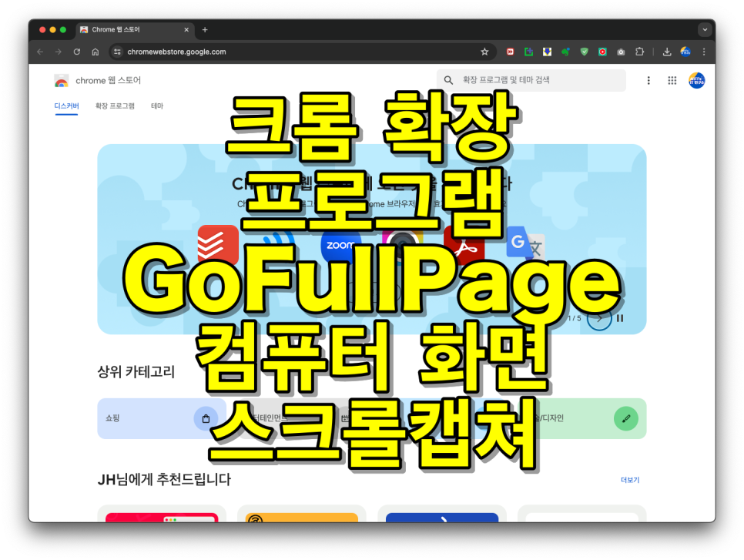Open Chrome's three-dot browser menu
The height and width of the screenshot is (560, 744).
click(x=704, y=52)
